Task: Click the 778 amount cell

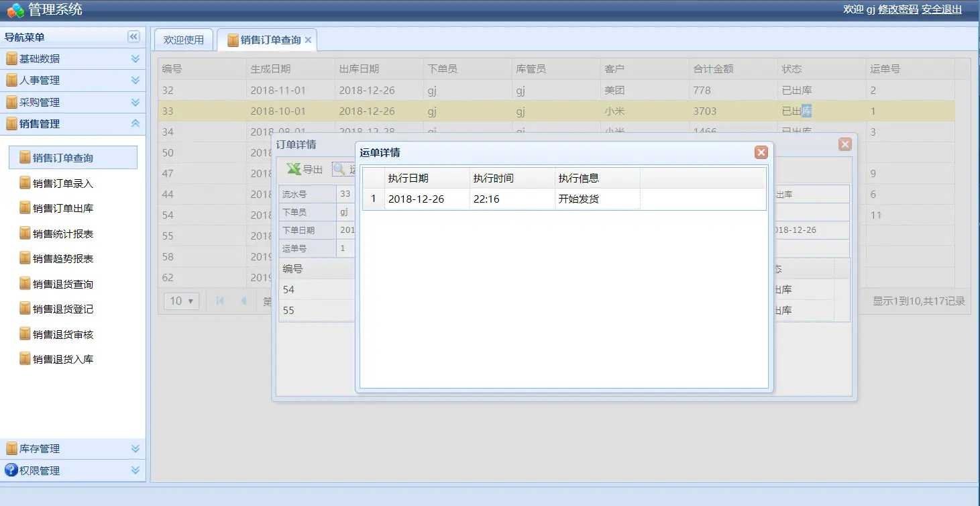Action: tap(733, 90)
